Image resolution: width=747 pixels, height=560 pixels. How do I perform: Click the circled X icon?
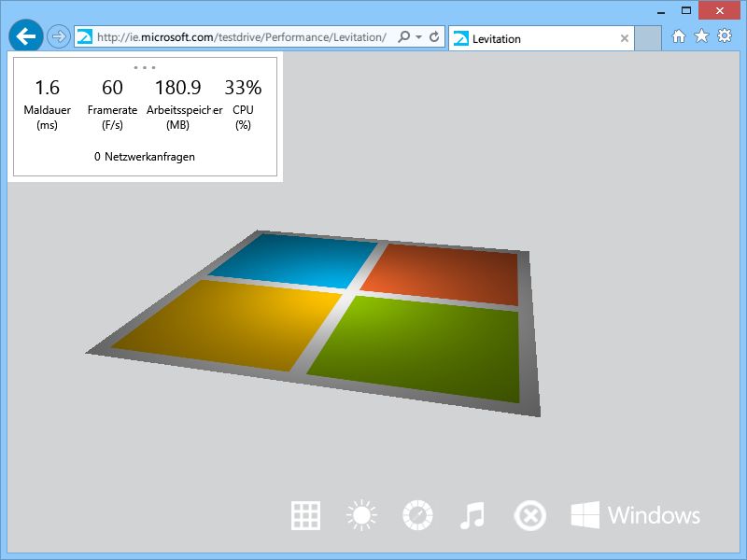(x=530, y=516)
